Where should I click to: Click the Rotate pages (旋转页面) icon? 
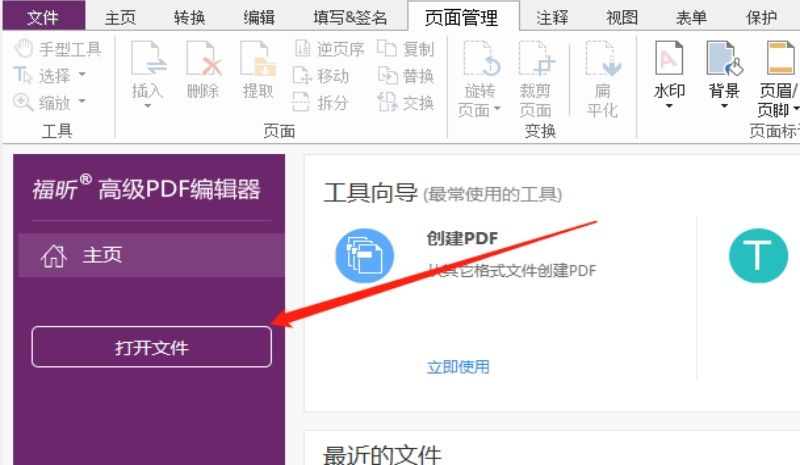click(481, 59)
